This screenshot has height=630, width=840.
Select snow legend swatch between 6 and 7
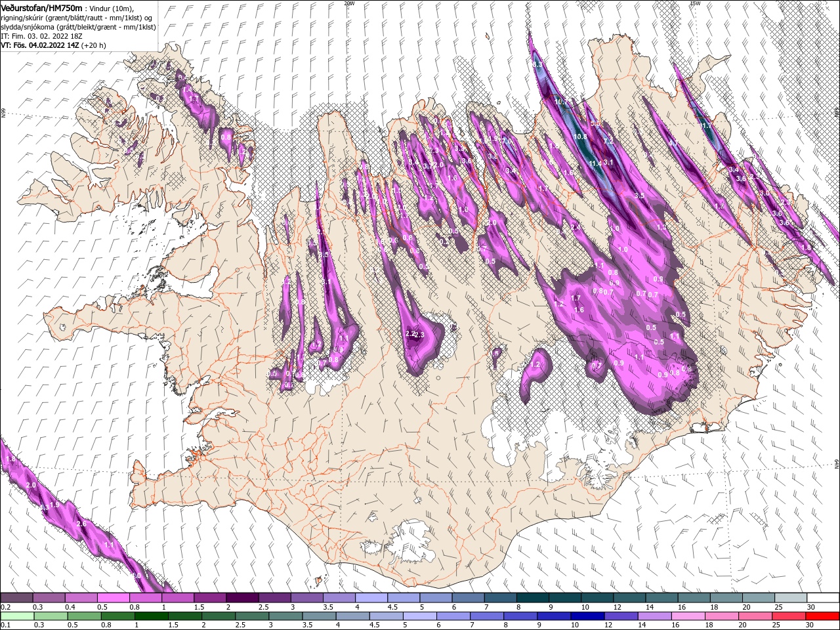pyautogui.click(x=468, y=597)
